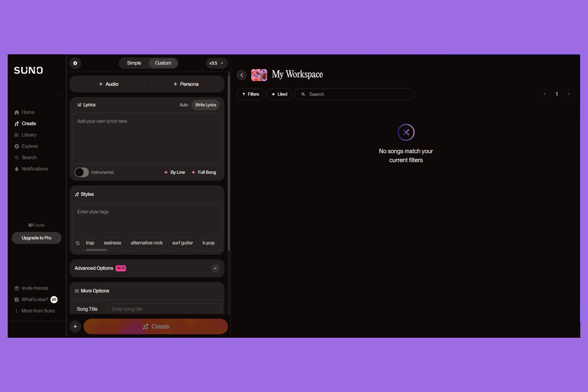This screenshot has height=392, width=588.
Task: Click the back arrow beside My Workspace
Action: pos(242,75)
